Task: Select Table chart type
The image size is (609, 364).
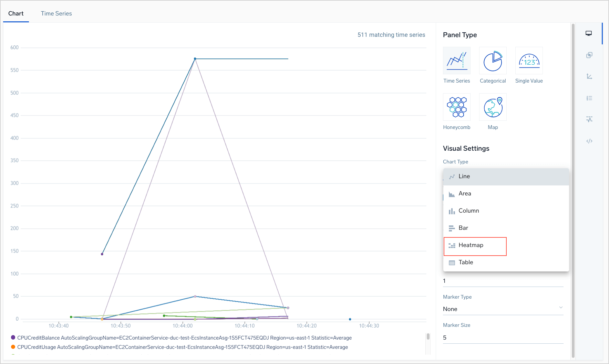Action: click(465, 262)
